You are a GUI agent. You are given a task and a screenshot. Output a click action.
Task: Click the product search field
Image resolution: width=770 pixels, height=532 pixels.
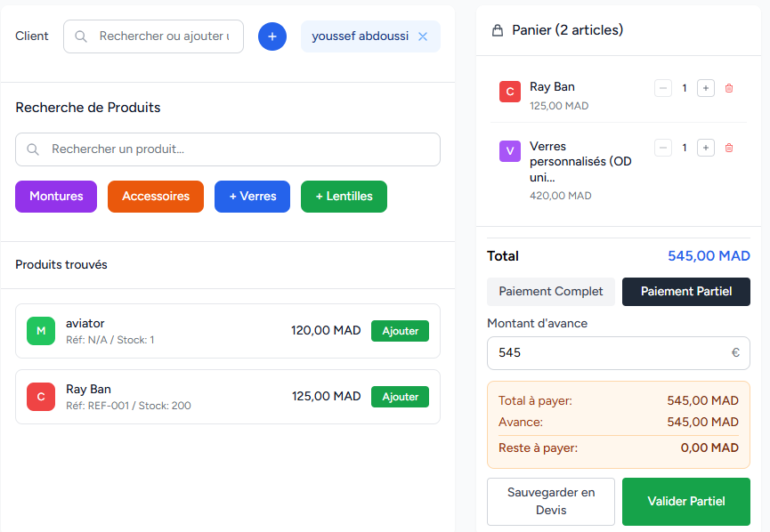(228, 149)
